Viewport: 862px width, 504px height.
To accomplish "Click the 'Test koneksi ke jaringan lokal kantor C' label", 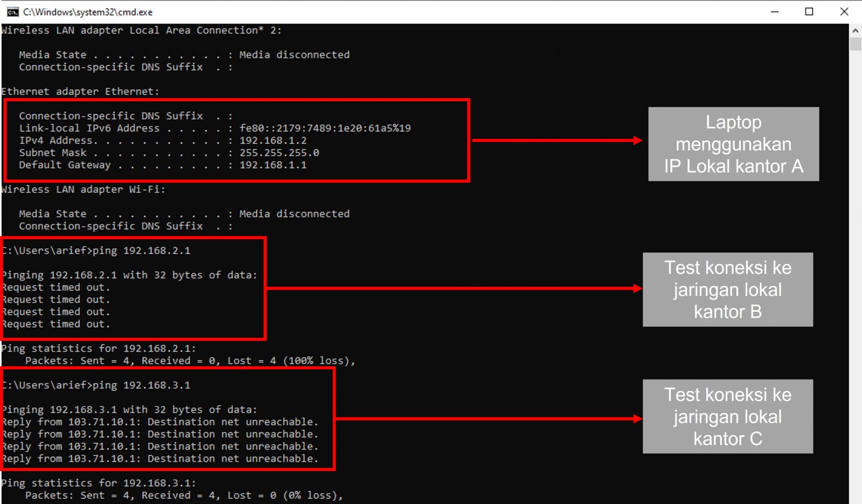I will [728, 417].
